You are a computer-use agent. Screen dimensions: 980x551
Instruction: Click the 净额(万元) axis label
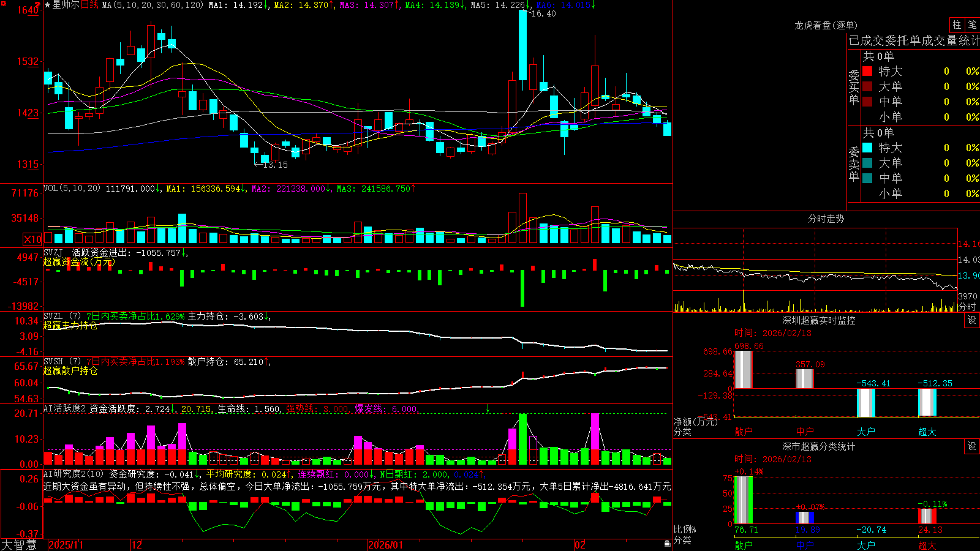coord(695,422)
